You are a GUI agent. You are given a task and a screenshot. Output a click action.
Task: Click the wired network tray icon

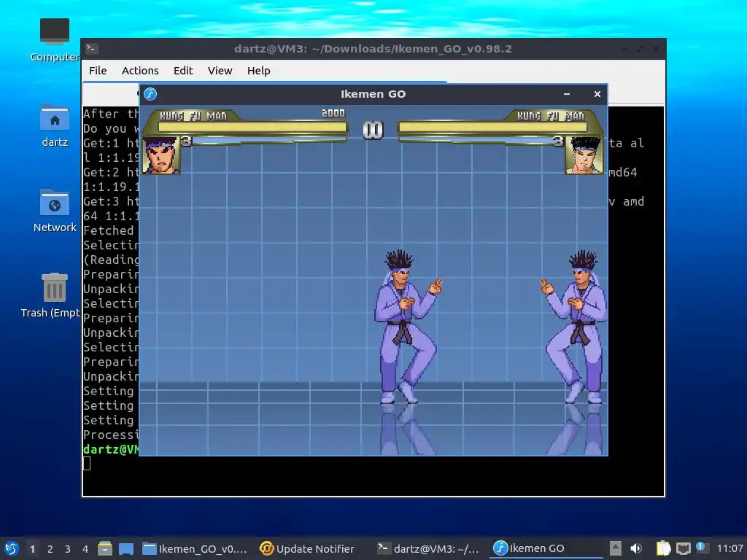tap(683, 548)
